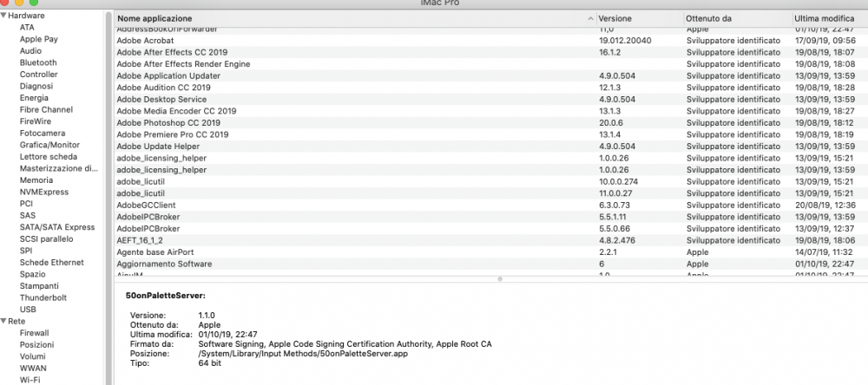Toggle sort direction arrow in name column
The width and height of the screenshot is (868, 385).
pyautogui.click(x=590, y=18)
